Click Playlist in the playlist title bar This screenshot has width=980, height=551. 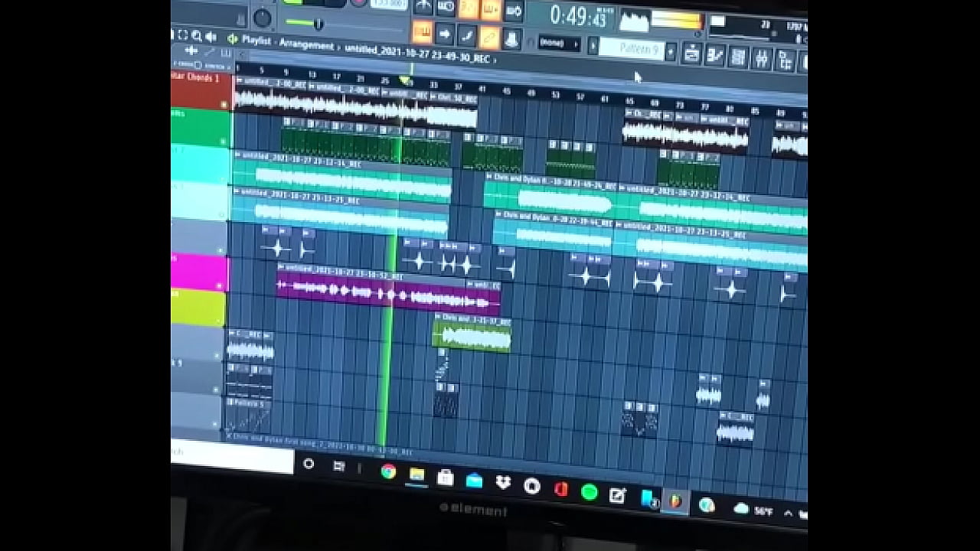(256, 39)
